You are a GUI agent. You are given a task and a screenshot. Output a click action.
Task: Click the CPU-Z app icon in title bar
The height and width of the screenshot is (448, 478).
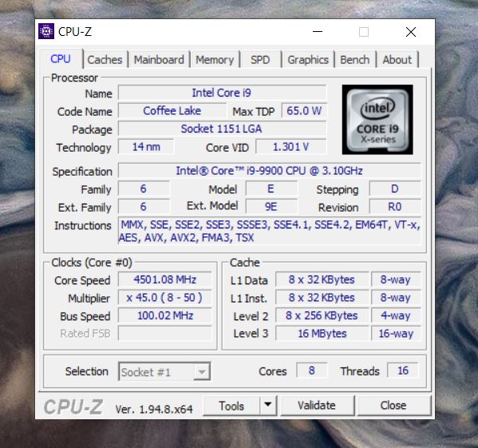click(x=46, y=31)
